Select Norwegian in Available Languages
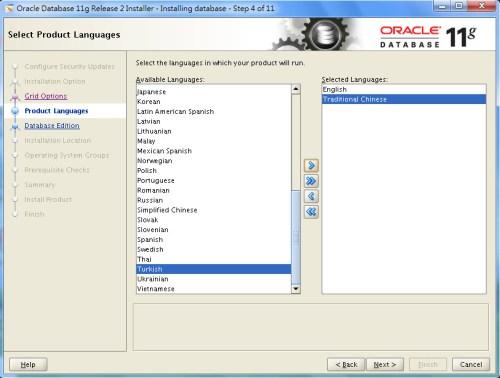This screenshot has height=378, width=500. [214, 161]
